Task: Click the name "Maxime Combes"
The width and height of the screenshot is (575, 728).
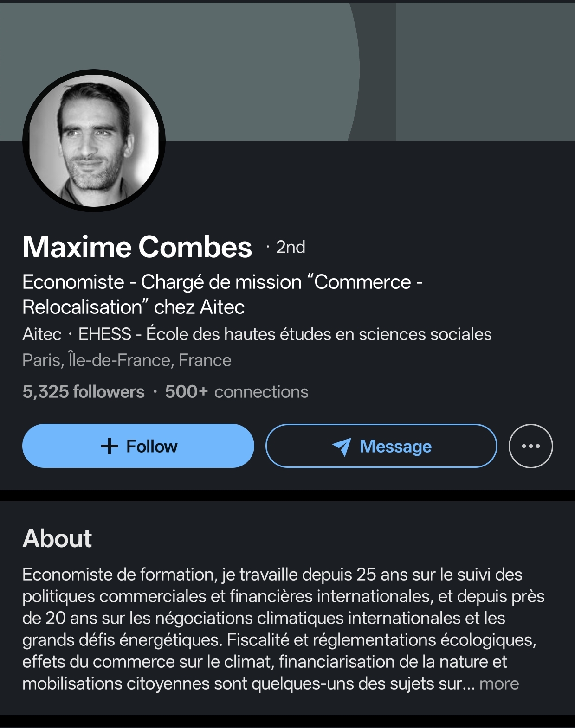Action: tap(137, 247)
